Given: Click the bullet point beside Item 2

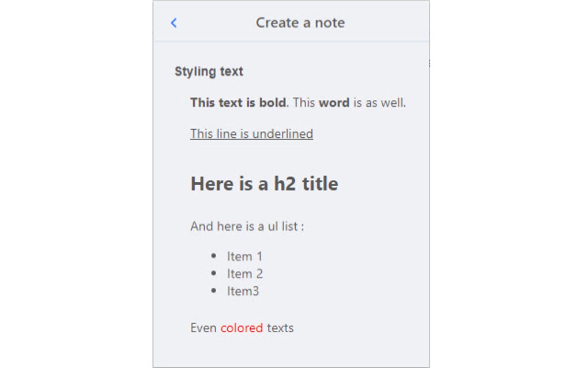Looking at the screenshot, I should (x=214, y=273).
